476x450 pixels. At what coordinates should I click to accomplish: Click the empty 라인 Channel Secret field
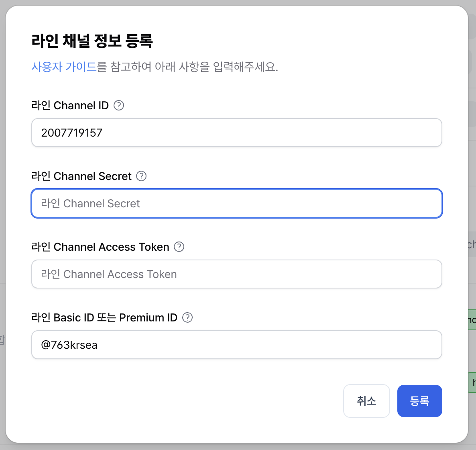tap(236, 203)
